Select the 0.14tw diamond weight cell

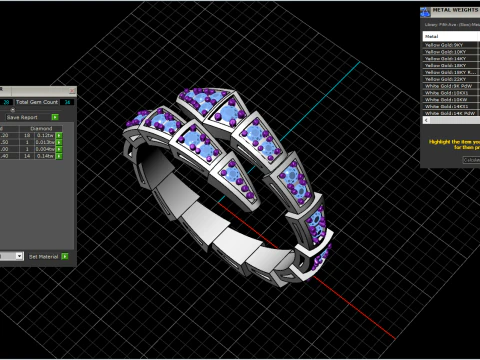(45, 156)
